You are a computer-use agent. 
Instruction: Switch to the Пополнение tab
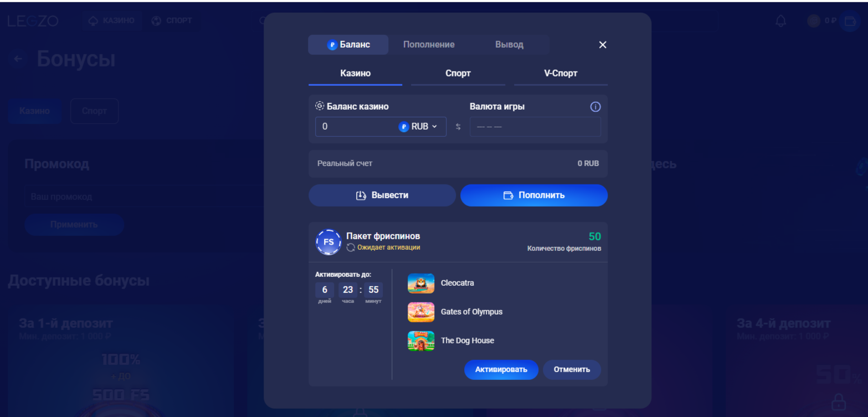tap(429, 45)
